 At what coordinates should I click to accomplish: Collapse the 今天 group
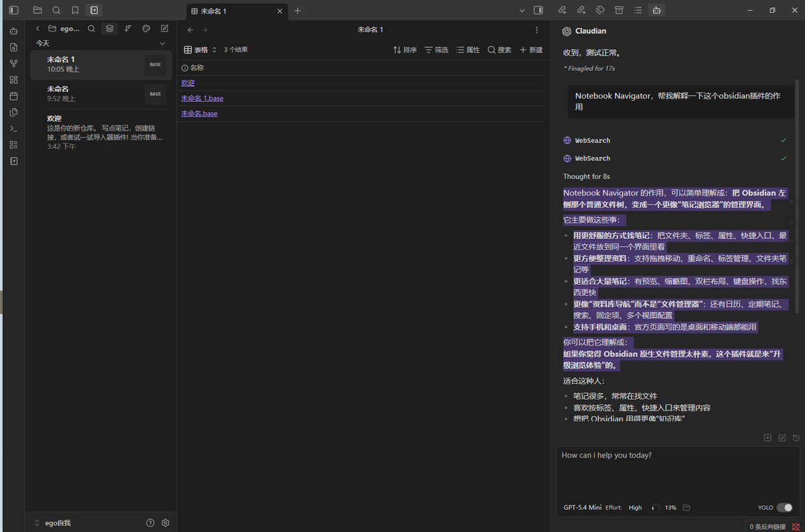coord(162,44)
